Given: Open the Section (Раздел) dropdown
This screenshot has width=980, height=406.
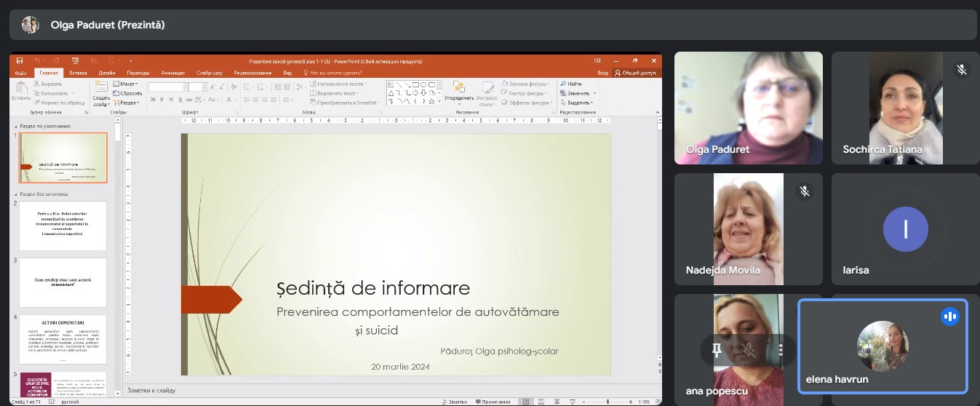Looking at the screenshot, I should pos(130,103).
